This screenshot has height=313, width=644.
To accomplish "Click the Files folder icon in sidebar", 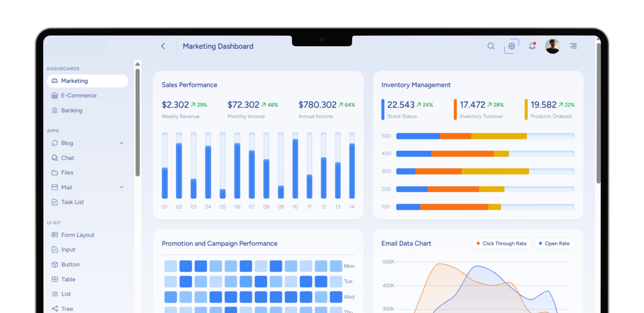I will 55,173.
